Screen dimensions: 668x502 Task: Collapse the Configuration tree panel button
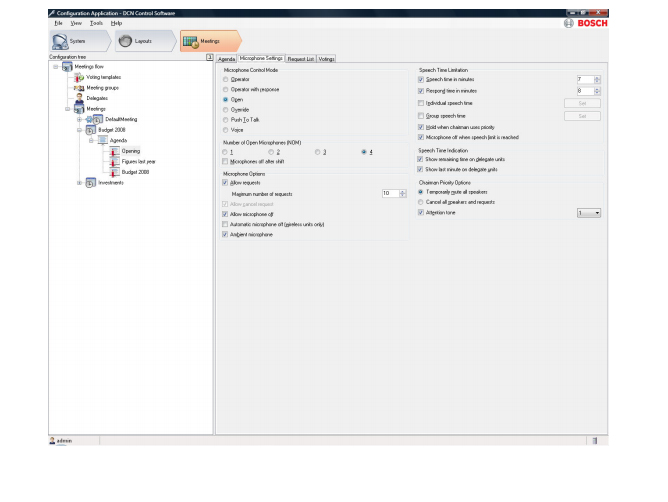point(209,58)
